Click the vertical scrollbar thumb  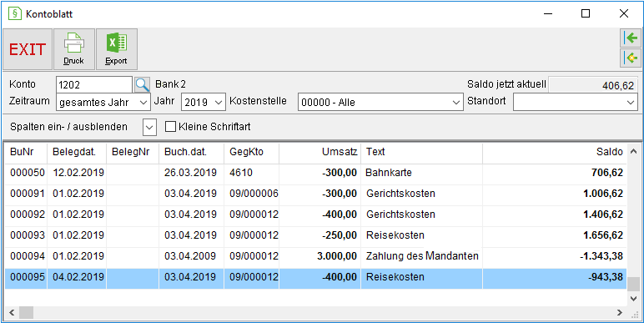pos(634,284)
